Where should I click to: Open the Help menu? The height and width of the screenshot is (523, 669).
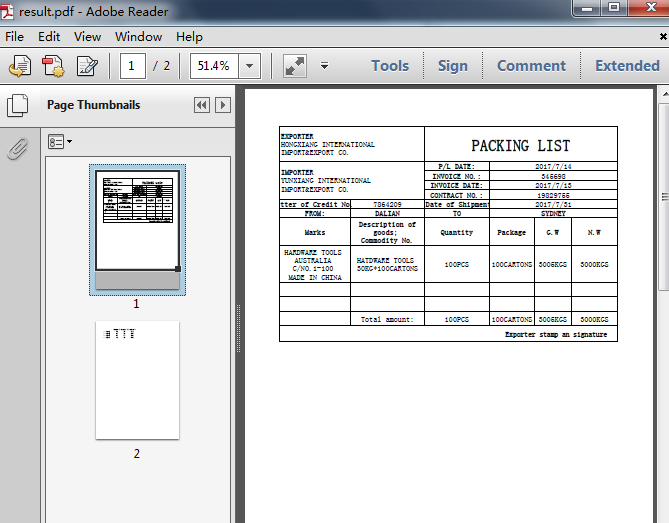(x=189, y=37)
